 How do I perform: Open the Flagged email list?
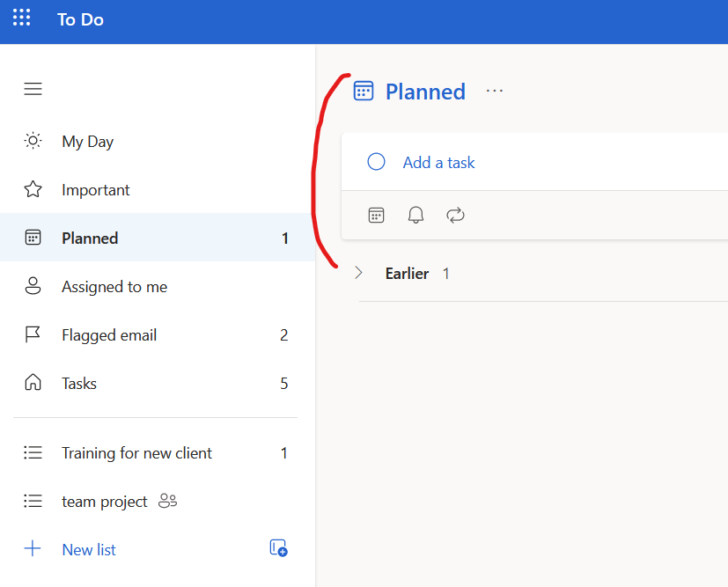point(158,334)
